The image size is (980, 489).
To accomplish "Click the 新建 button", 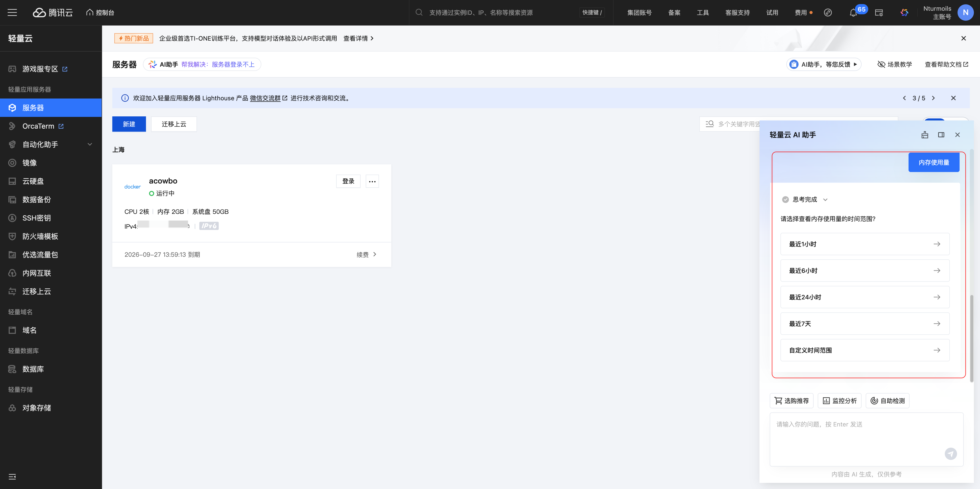I will pyautogui.click(x=129, y=124).
